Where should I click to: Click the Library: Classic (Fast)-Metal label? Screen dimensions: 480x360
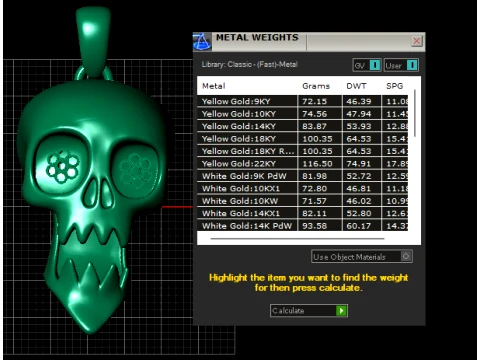(x=249, y=64)
